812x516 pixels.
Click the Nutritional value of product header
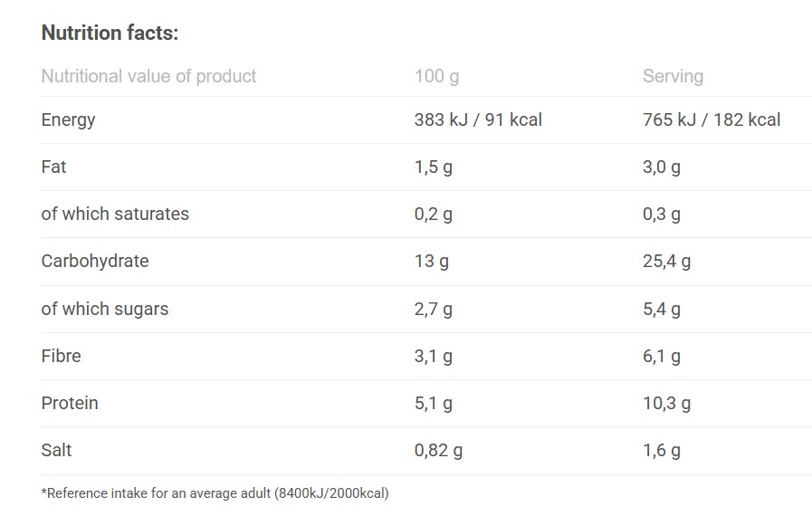click(148, 76)
